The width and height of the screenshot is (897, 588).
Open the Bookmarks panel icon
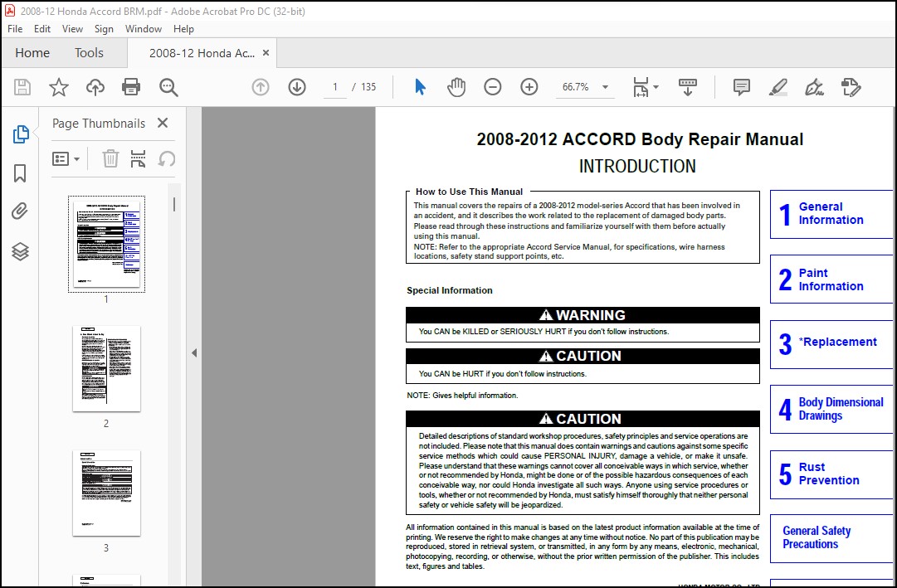pyautogui.click(x=20, y=173)
